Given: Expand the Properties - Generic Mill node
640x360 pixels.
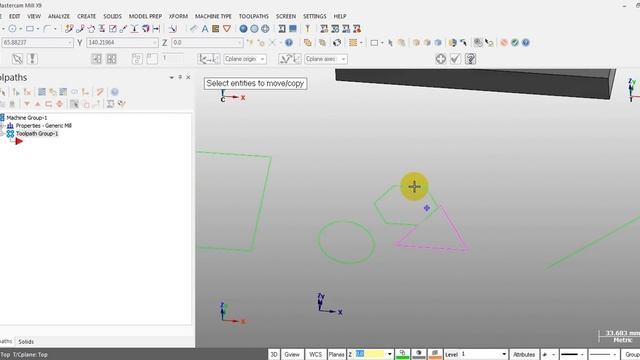Looking at the screenshot, I should [x=2, y=126].
